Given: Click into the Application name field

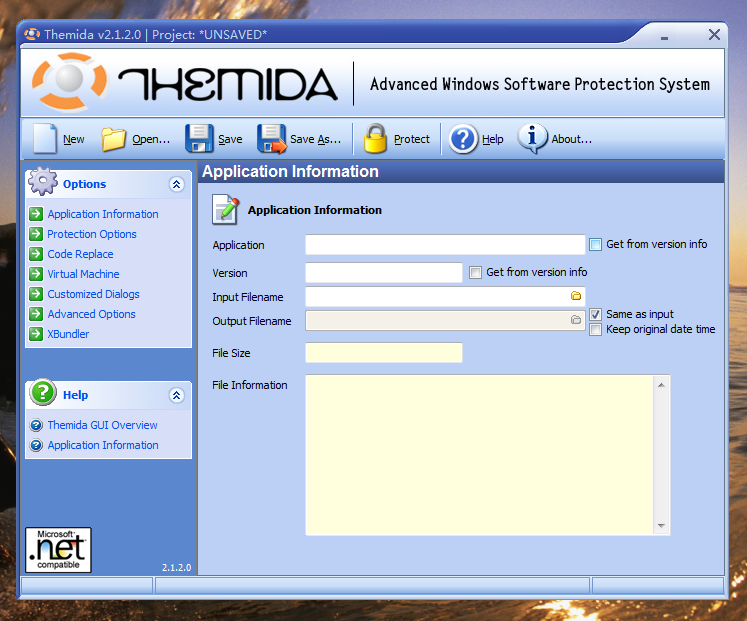Looking at the screenshot, I should click(445, 244).
